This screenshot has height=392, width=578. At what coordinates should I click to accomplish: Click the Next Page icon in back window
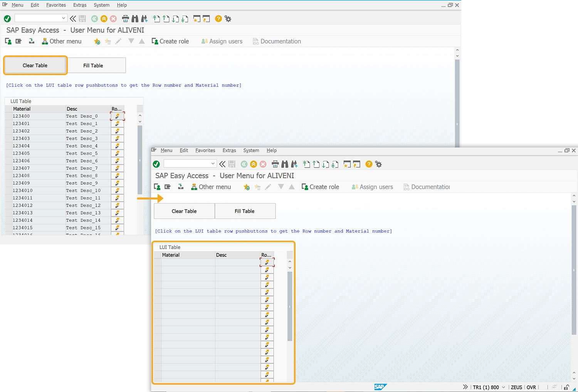pos(175,18)
